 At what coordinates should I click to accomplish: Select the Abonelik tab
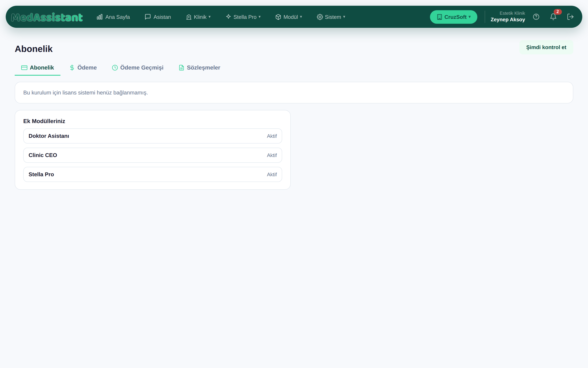(x=38, y=68)
